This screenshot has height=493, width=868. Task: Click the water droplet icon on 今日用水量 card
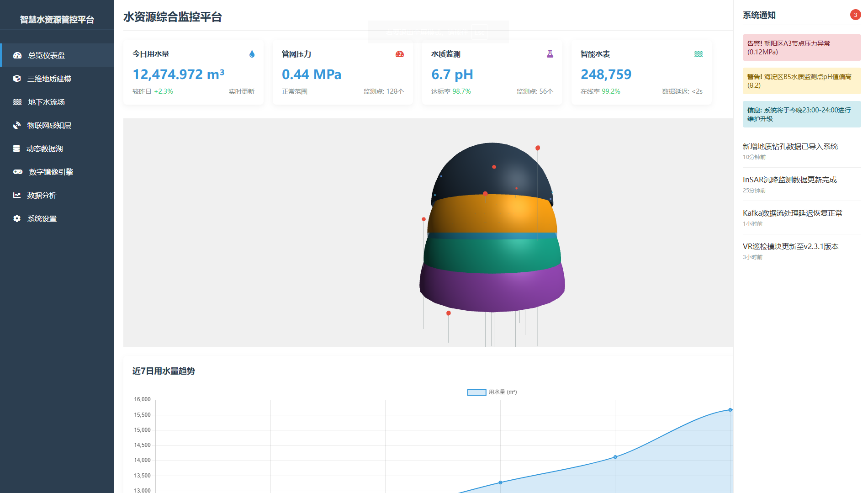[252, 54]
